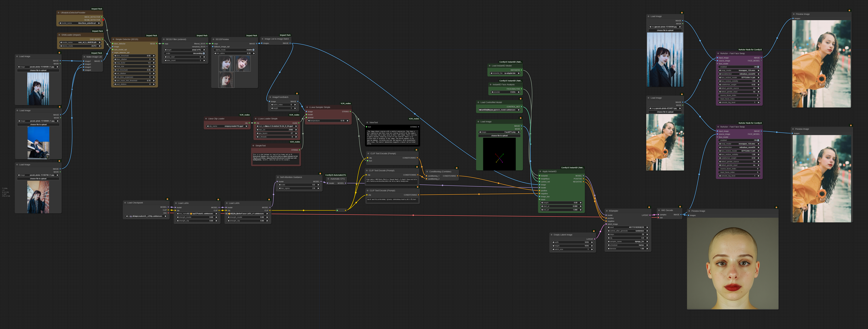868x329 pixels.
Task: Click the right arrow of Empty Latent width
Action: [592, 242]
